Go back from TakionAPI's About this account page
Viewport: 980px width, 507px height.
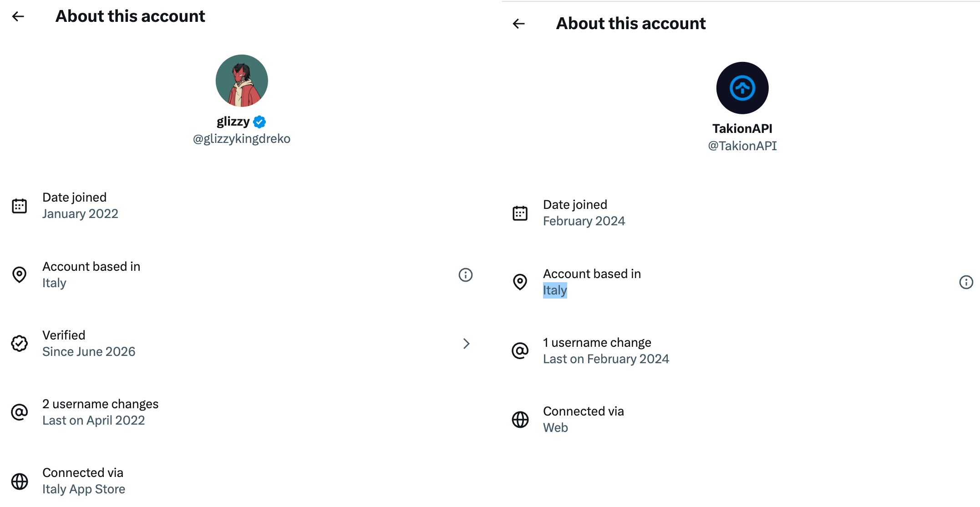coord(519,24)
